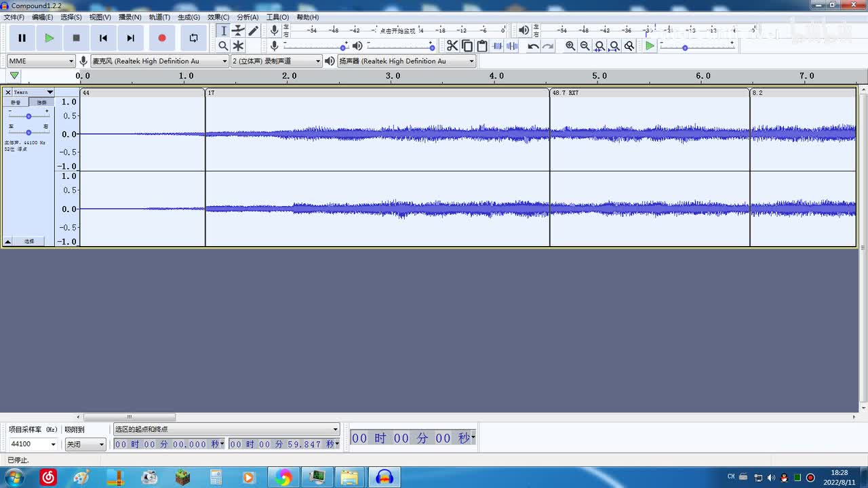Adjust the track left-right pan slider
Image resolution: width=868 pixels, height=488 pixels.
coord(28,132)
